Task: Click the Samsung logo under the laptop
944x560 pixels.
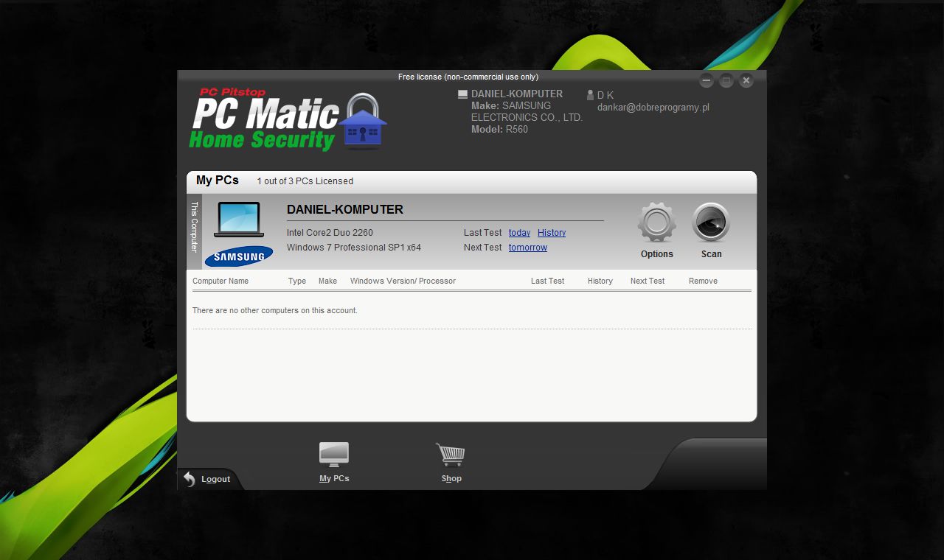Action: (x=238, y=257)
